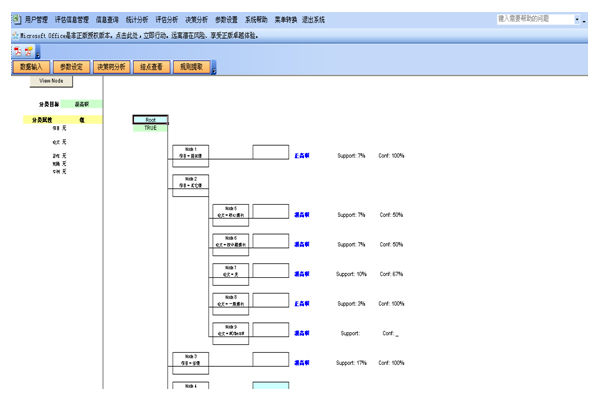Click the help question search field

(x=535, y=19)
